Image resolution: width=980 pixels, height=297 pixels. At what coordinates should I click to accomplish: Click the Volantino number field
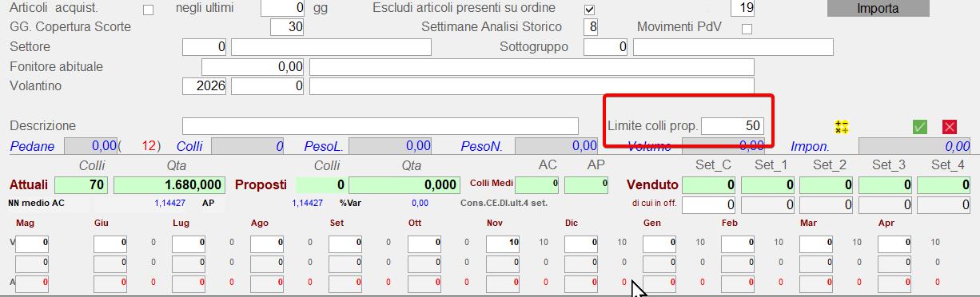tap(268, 85)
